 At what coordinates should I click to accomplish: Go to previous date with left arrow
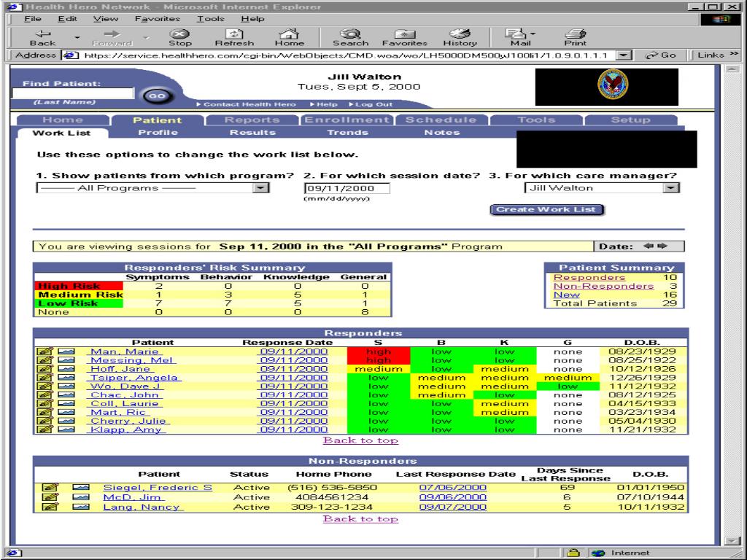pos(649,246)
